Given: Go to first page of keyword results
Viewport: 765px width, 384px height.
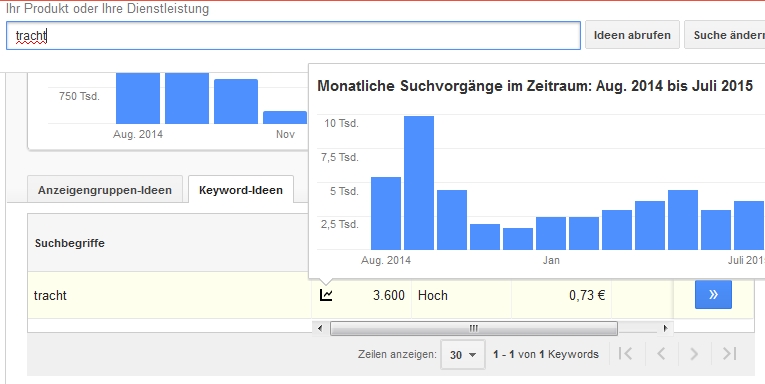Looking at the screenshot, I should click(x=625, y=354).
